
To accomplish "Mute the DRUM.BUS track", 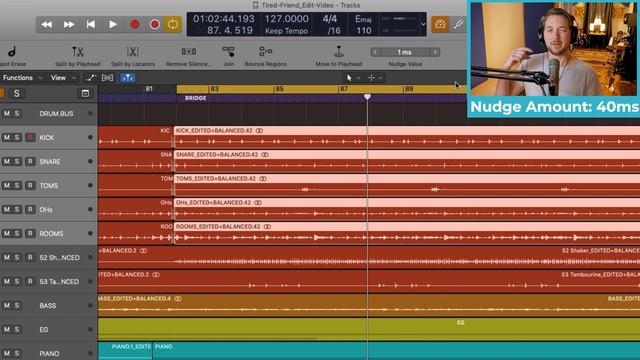I will [7, 113].
